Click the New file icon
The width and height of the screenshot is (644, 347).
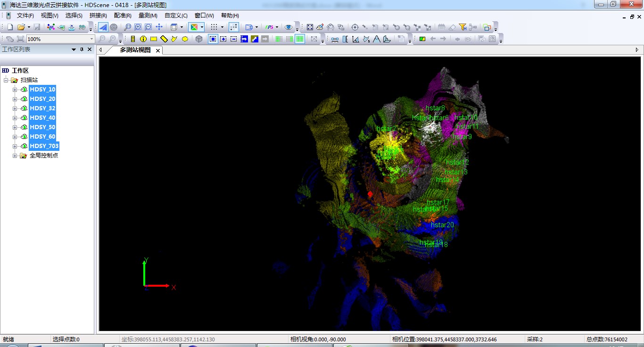tap(10, 27)
